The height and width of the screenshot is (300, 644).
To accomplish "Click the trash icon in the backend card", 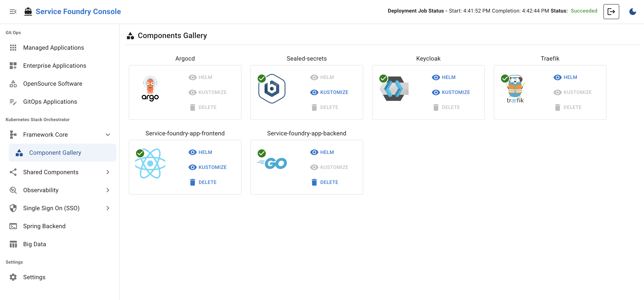I will [314, 182].
